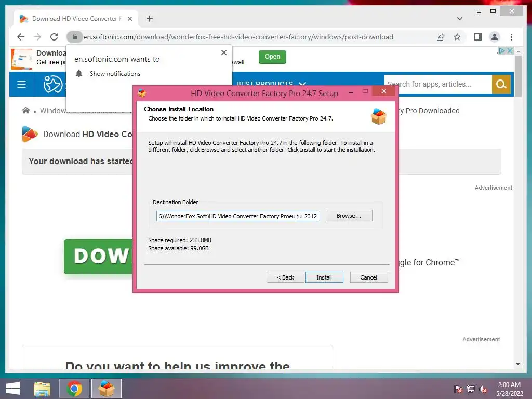Click the network tray icon
Viewport: 532px width, 399px height.
click(471, 389)
